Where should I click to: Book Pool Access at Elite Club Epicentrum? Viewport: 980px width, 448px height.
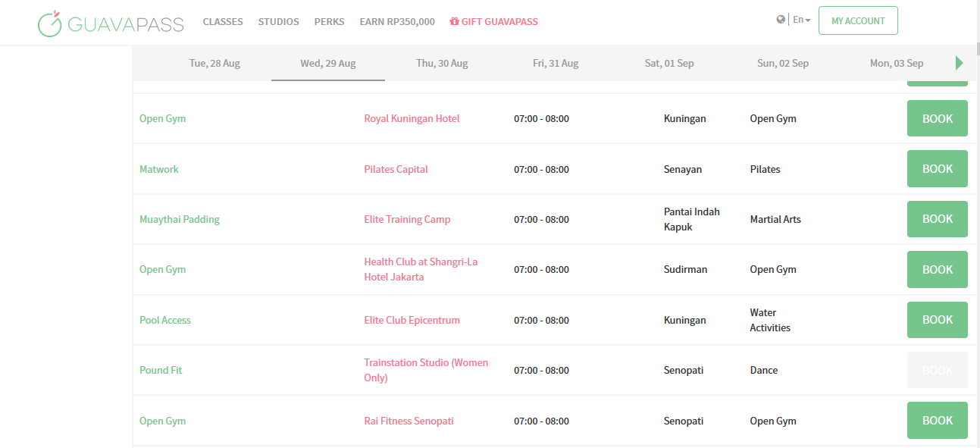(938, 320)
